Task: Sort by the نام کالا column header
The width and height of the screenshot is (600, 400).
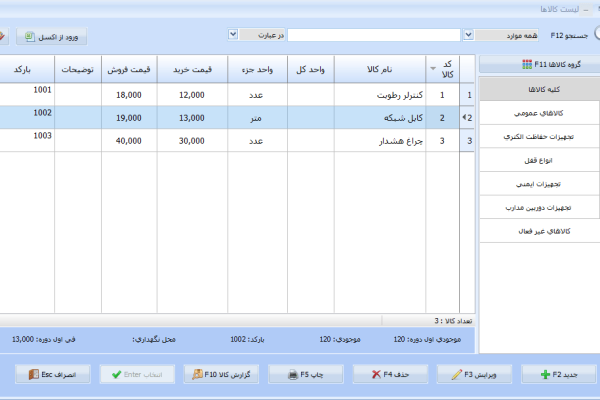Action: (380, 69)
